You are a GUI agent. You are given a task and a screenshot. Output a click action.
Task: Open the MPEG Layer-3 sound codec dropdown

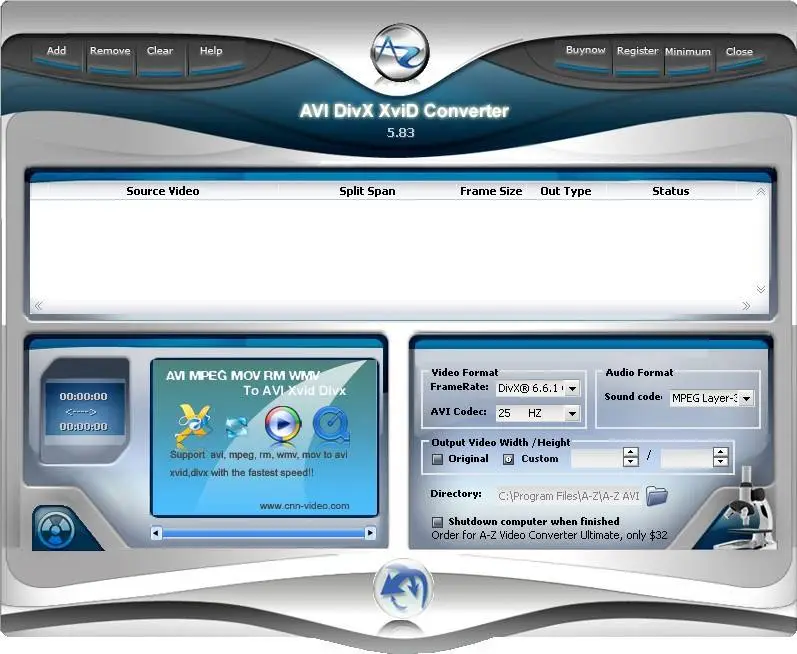(746, 399)
